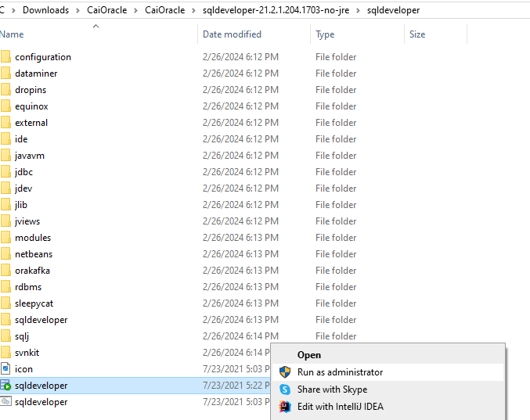Choose Edit with IntelliJ IDEA entry
This screenshot has height=420, width=530.
(388, 407)
